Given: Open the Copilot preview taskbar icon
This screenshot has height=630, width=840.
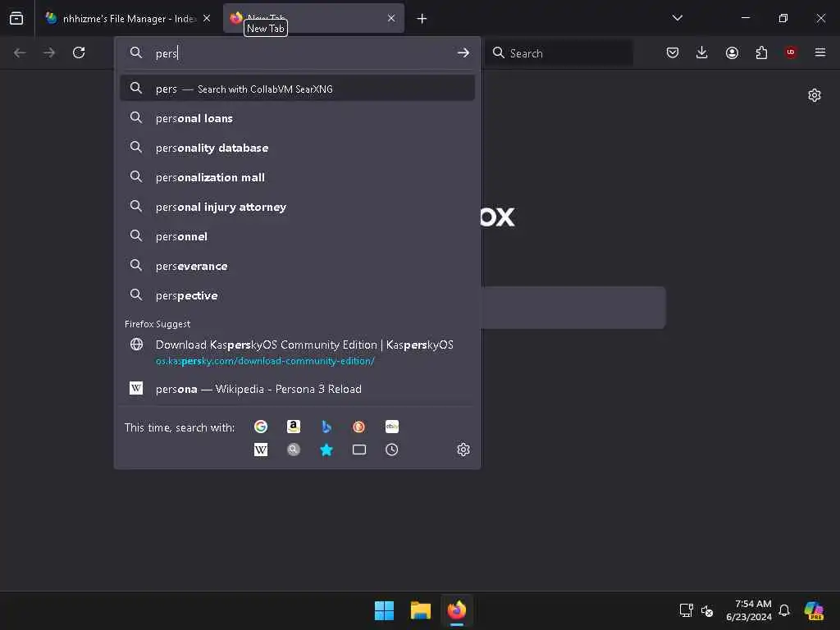Looking at the screenshot, I should tap(814, 610).
